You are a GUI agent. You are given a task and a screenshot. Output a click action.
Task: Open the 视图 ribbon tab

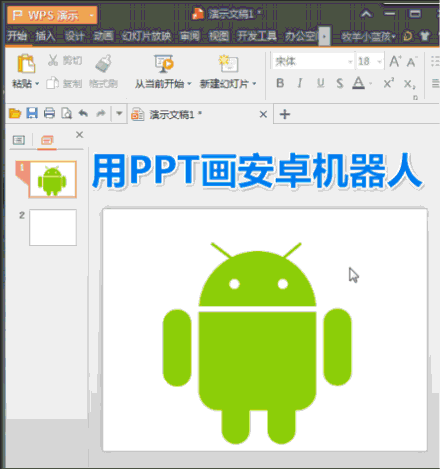pyautogui.click(x=219, y=36)
